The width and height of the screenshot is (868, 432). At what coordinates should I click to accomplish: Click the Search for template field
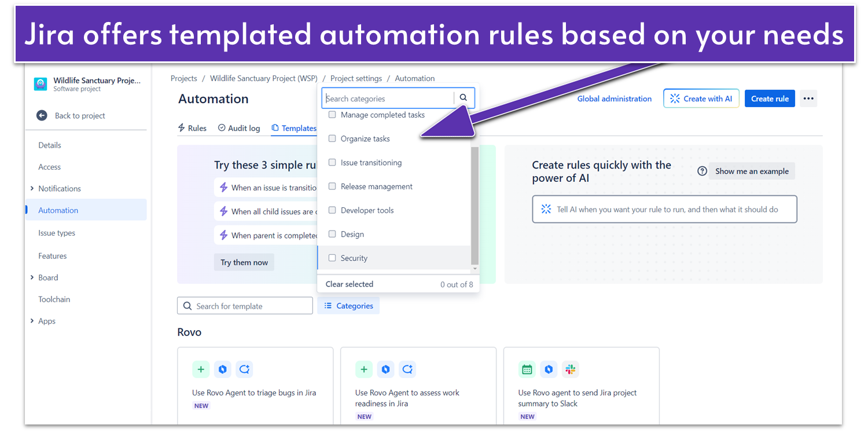tap(245, 306)
